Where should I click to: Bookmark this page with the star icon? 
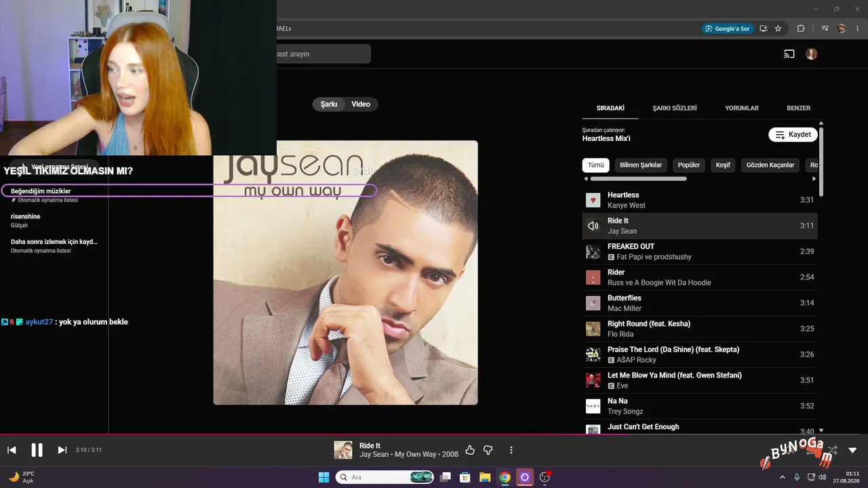point(778,28)
